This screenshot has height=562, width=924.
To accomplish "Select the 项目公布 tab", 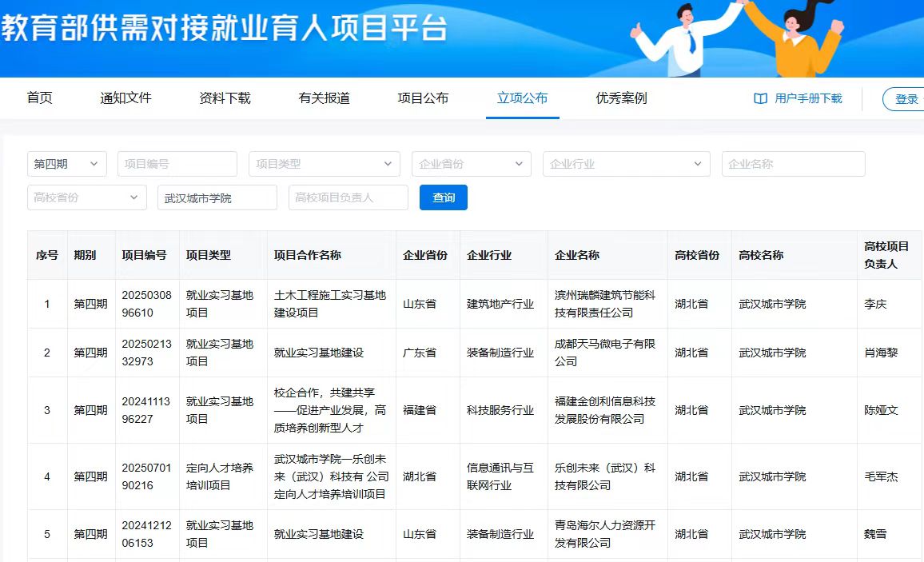I will coord(423,98).
